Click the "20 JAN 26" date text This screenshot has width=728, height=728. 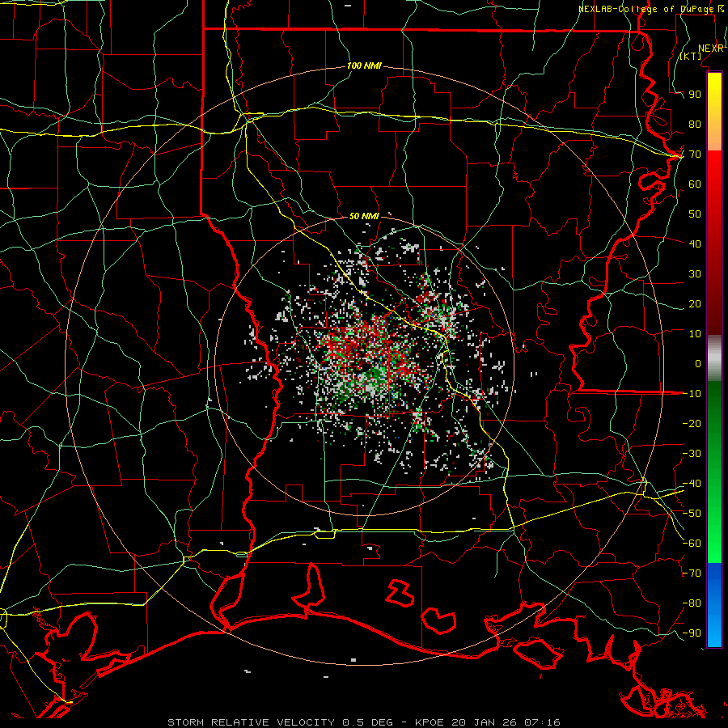(484, 722)
